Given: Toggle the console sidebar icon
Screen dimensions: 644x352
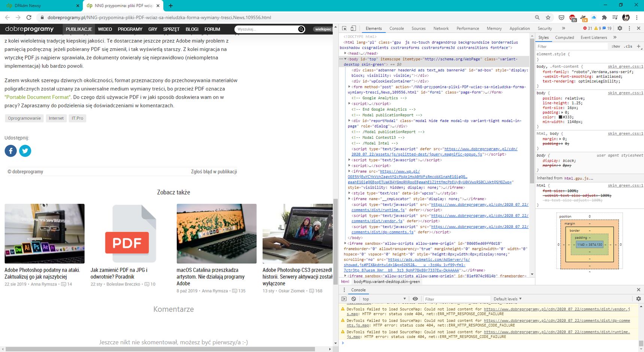Looking at the screenshot, I should (344, 299).
